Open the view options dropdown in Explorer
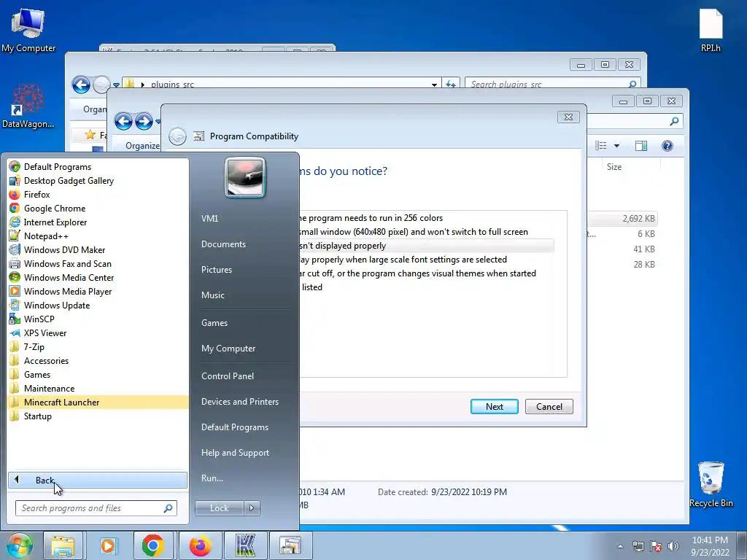747x560 pixels. tap(616, 146)
